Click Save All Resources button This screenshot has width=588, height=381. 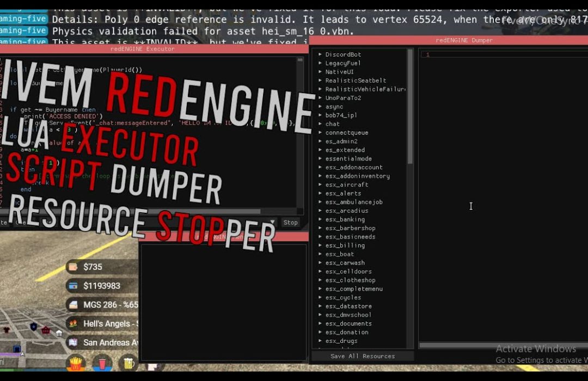pyautogui.click(x=363, y=356)
